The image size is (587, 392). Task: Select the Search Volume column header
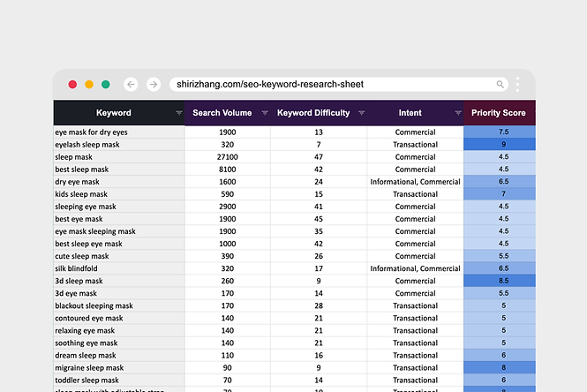227,113
